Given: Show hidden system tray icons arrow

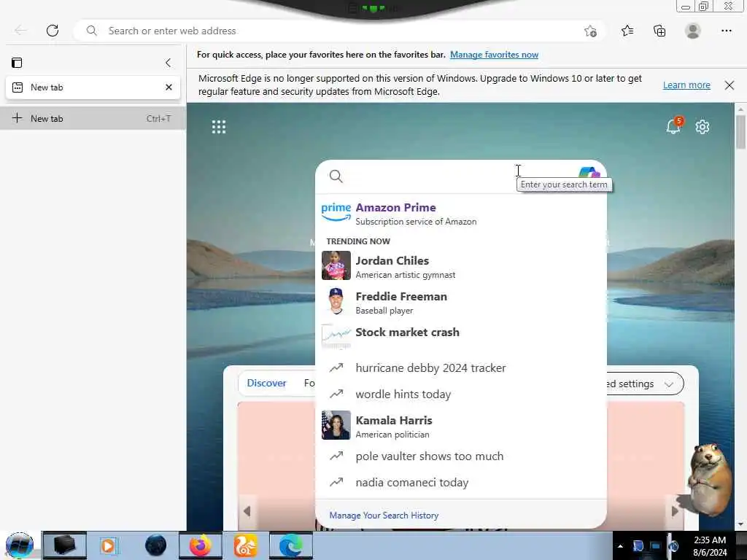Looking at the screenshot, I should pos(620,546).
